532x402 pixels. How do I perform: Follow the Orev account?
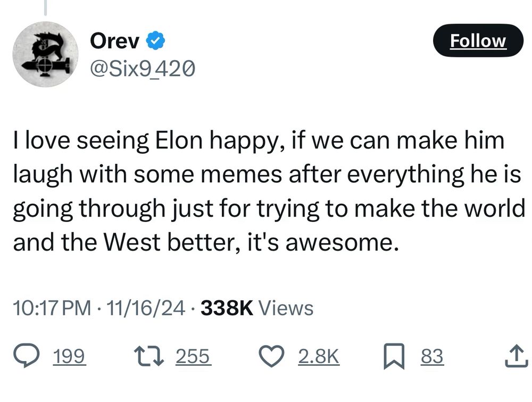click(x=478, y=40)
